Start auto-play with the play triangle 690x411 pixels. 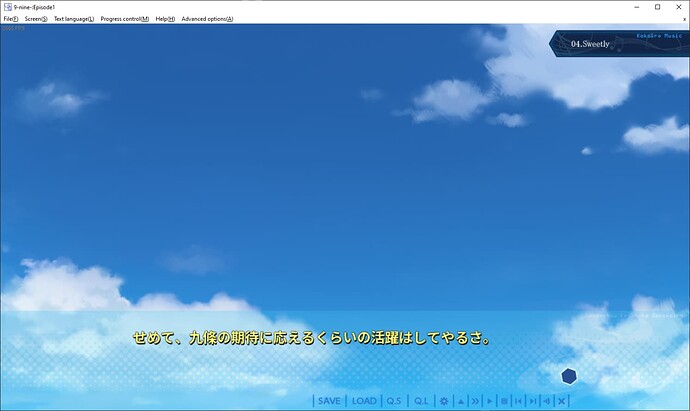490,401
